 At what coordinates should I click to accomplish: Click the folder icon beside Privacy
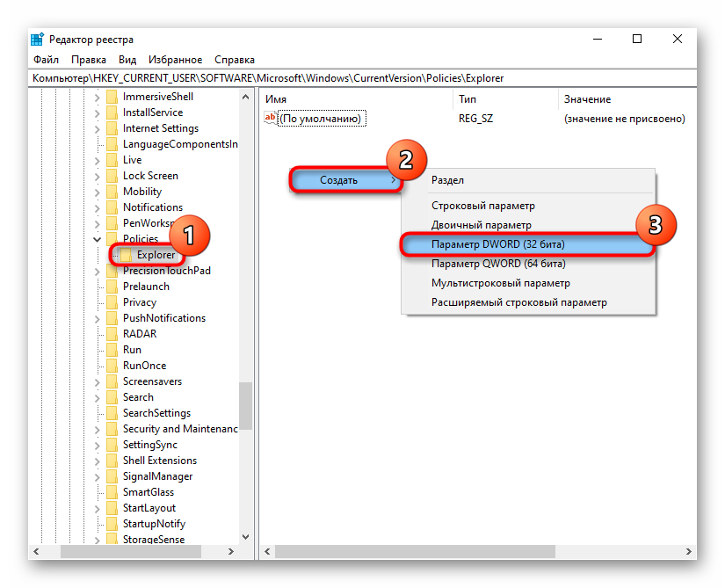point(112,302)
